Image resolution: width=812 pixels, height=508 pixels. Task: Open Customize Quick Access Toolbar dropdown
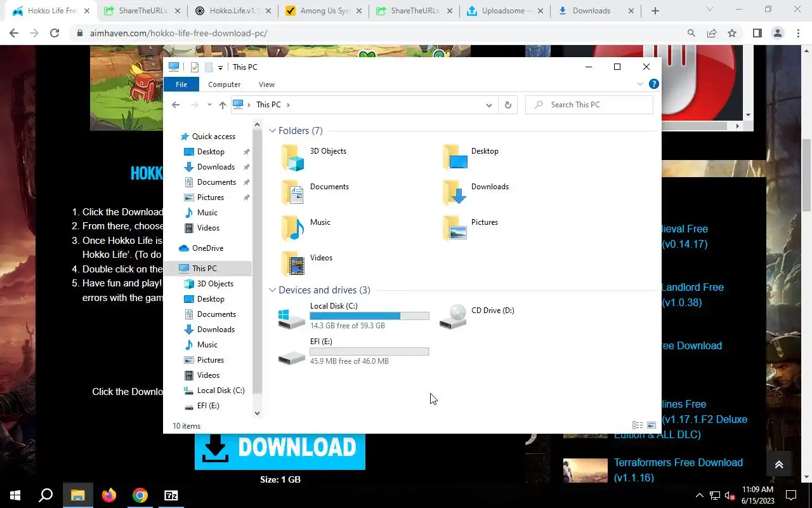pos(220,67)
